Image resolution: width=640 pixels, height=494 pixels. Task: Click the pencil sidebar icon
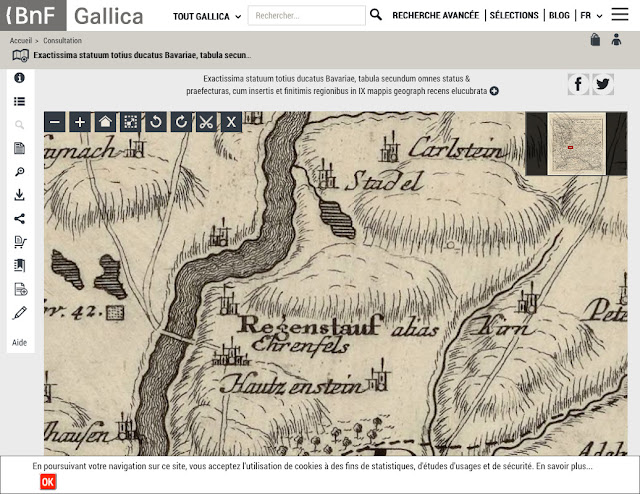(x=20, y=313)
